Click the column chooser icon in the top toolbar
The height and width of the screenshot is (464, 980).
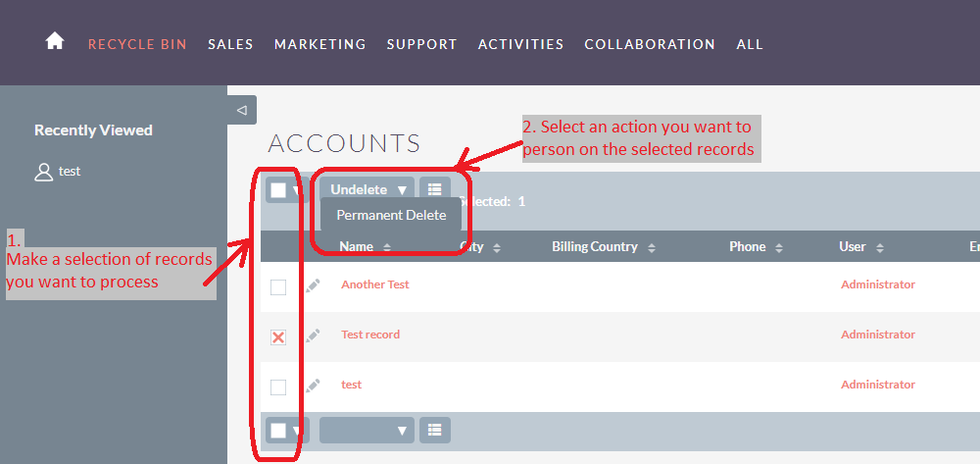[435, 189]
